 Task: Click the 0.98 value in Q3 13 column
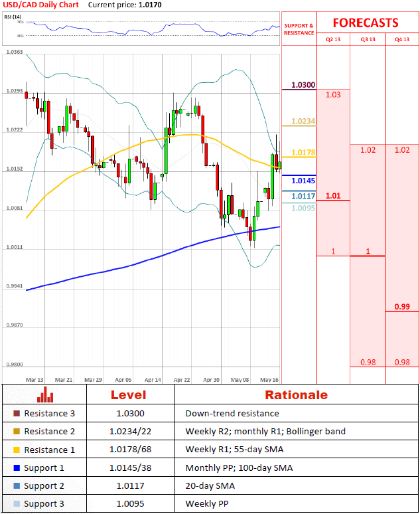click(x=368, y=362)
